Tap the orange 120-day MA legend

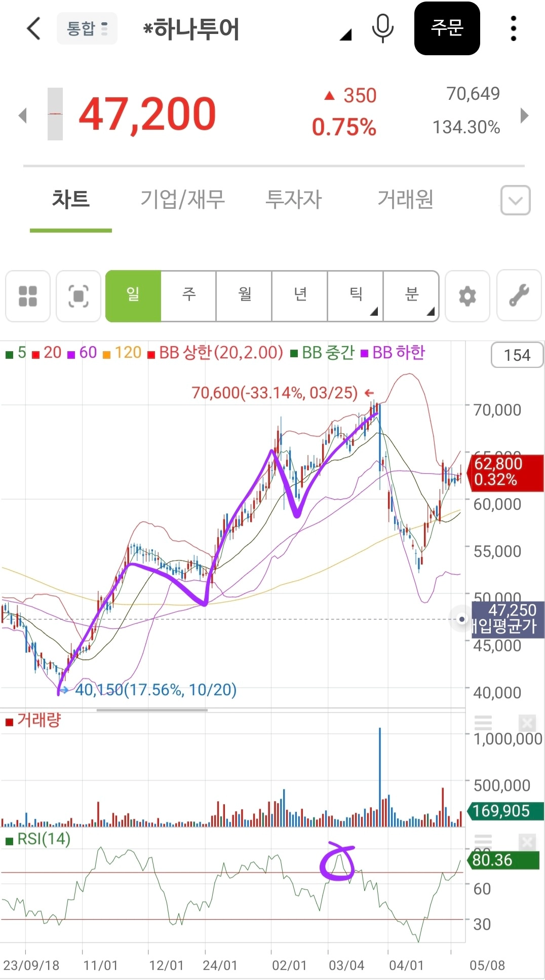click(x=122, y=353)
